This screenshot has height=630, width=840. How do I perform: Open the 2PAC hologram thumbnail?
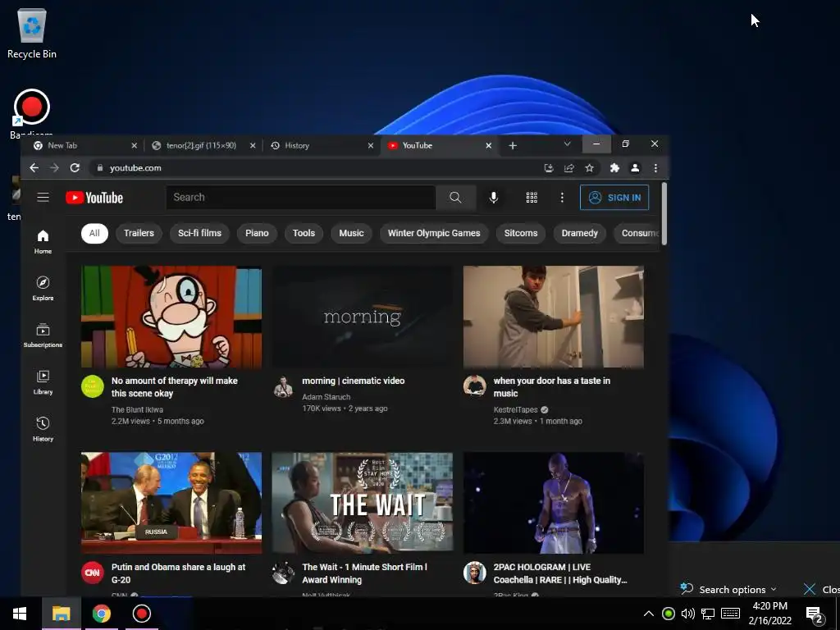pyautogui.click(x=554, y=503)
